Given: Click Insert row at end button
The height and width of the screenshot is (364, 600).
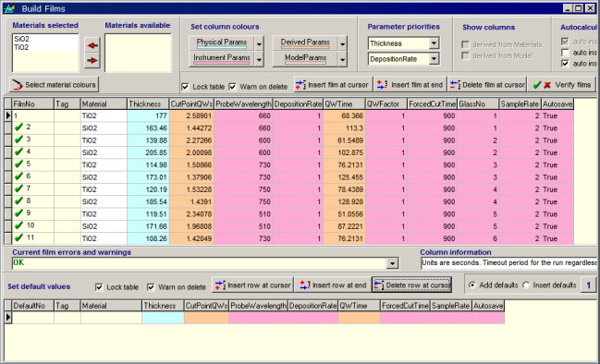Looking at the screenshot, I should point(333,285).
